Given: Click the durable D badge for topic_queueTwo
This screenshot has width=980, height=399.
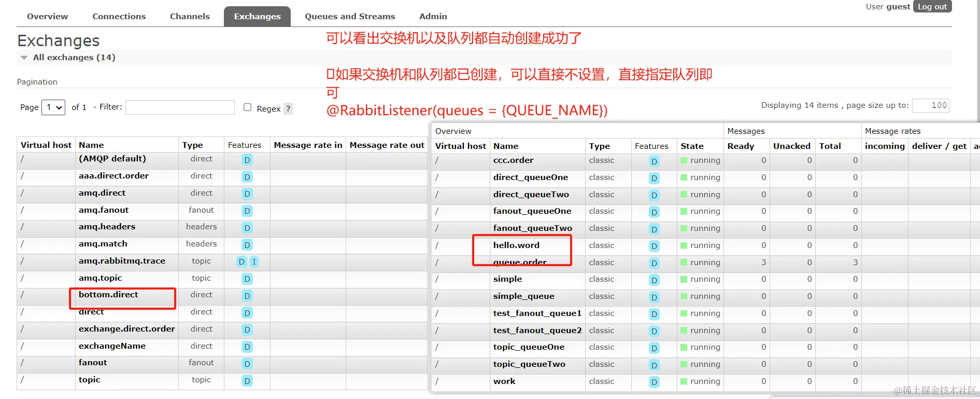Looking at the screenshot, I should [x=654, y=365].
